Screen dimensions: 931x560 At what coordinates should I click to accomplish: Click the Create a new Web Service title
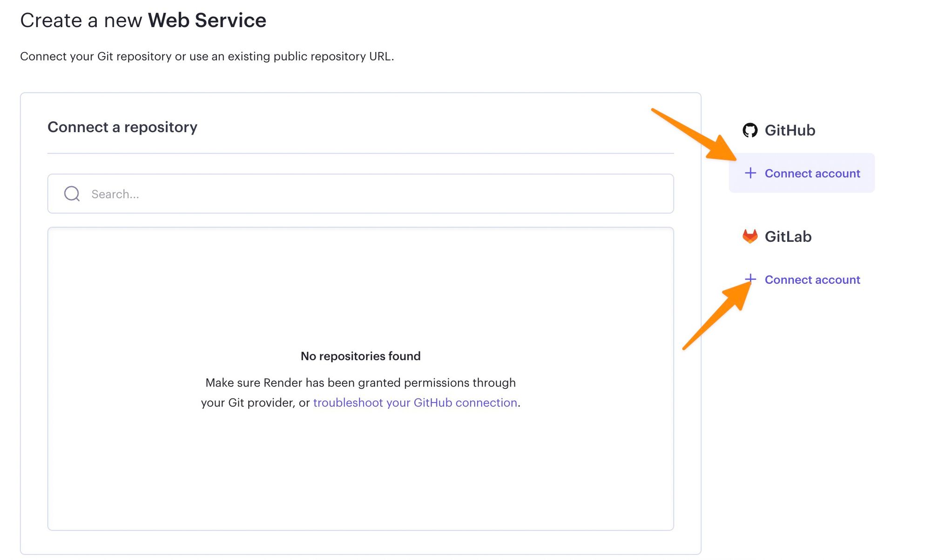pyautogui.click(x=143, y=20)
